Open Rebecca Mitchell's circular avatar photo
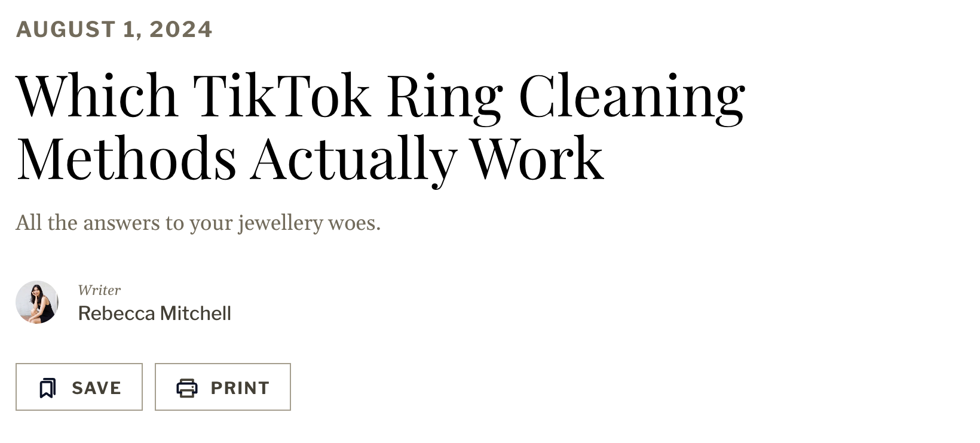The width and height of the screenshot is (980, 443). 37,302
